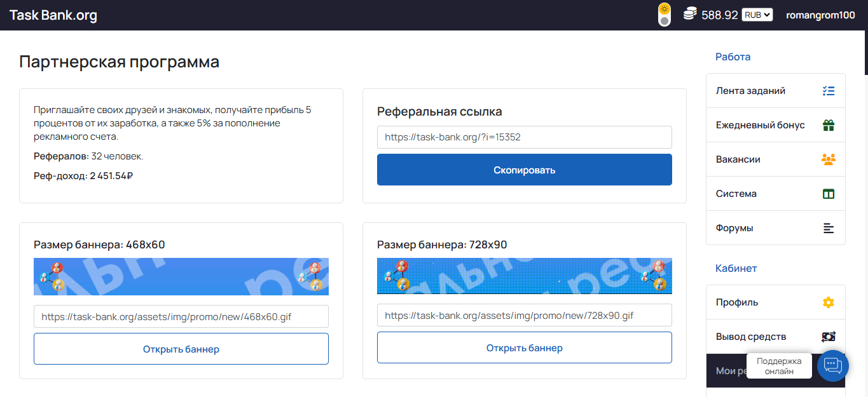Image resolution: width=868 pixels, height=397 pixels.
Task: Click the referral link input field
Action: coord(524,137)
